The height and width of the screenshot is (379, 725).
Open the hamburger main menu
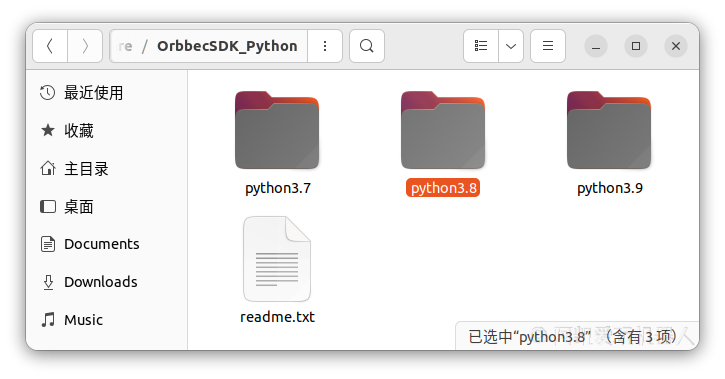[x=548, y=46]
